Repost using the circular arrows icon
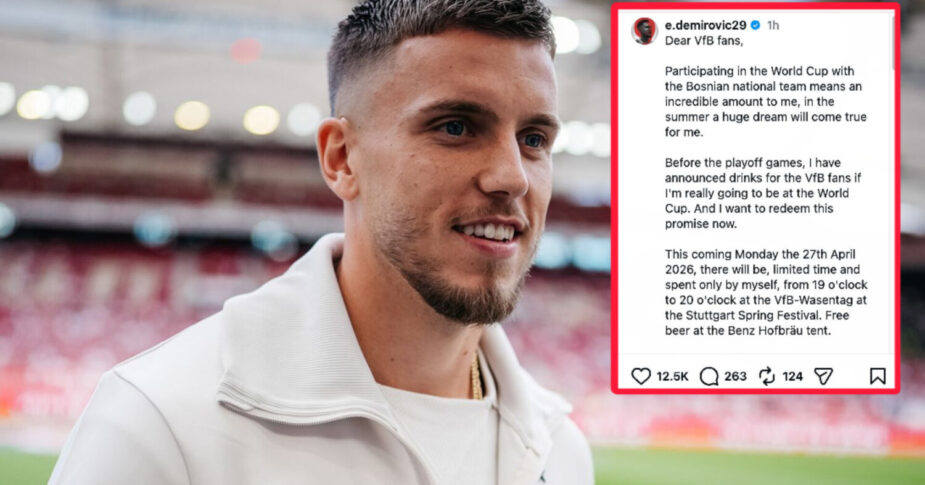 tap(766, 376)
